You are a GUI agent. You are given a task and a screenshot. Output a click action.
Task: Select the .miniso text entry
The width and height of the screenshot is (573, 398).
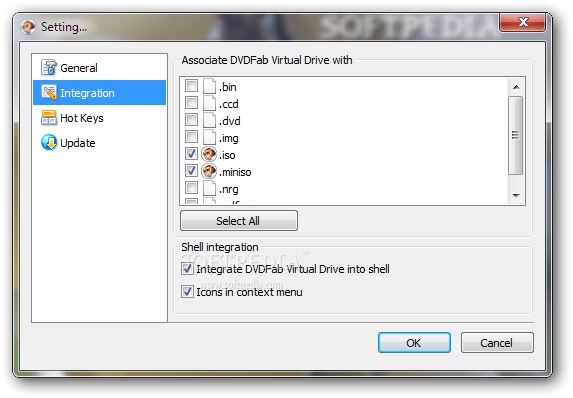(x=235, y=172)
